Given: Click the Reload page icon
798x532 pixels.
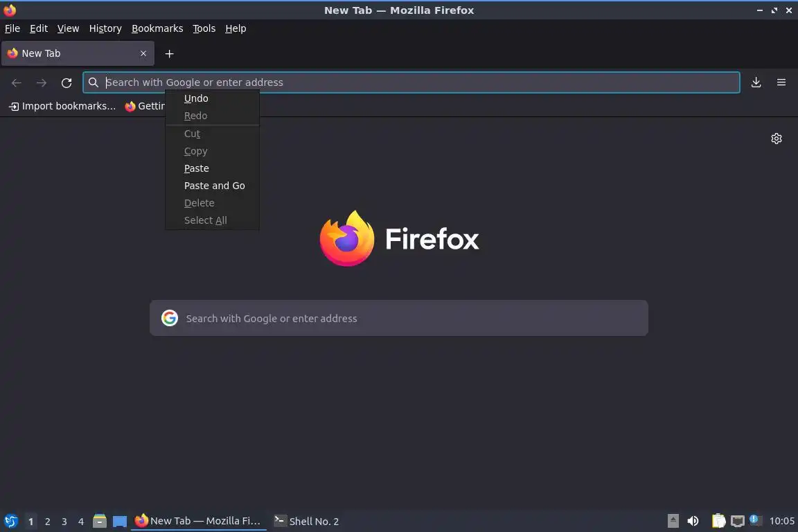Looking at the screenshot, I should coord(66,82).
